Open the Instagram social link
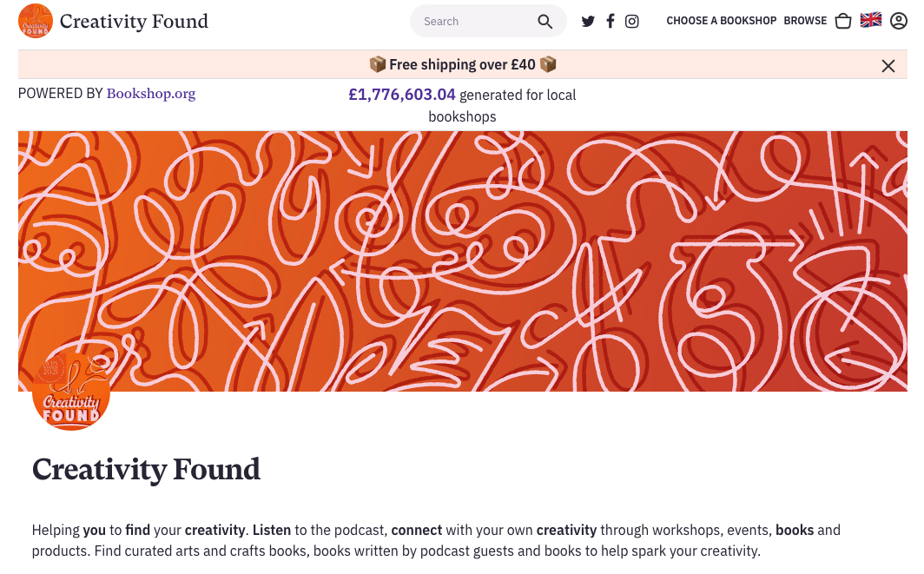Viewport: 924px width, 574px height. (632, 22)
